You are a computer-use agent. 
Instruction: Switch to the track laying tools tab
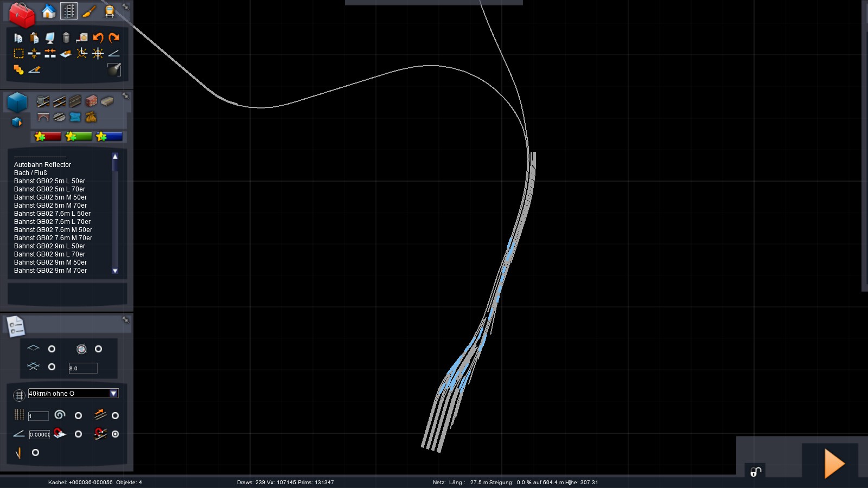click(69, 11)
